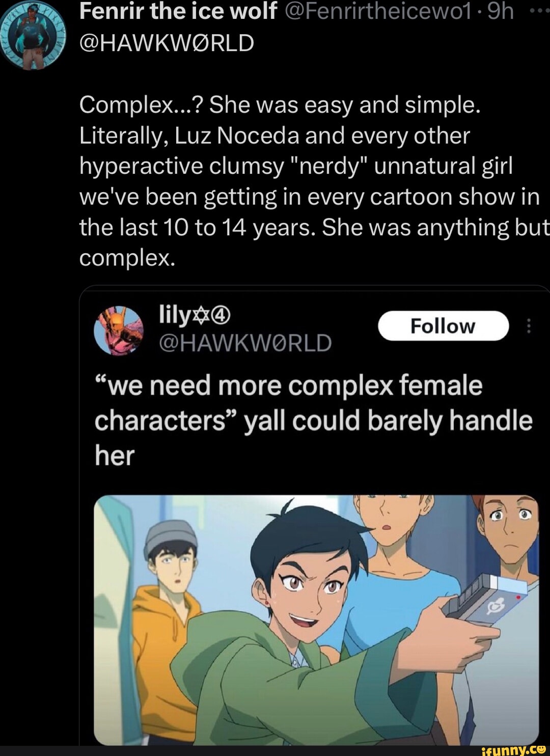Click the Fenrir the ice wolf display name
Viewport: 550px width, 756px height.
point(178,11)
